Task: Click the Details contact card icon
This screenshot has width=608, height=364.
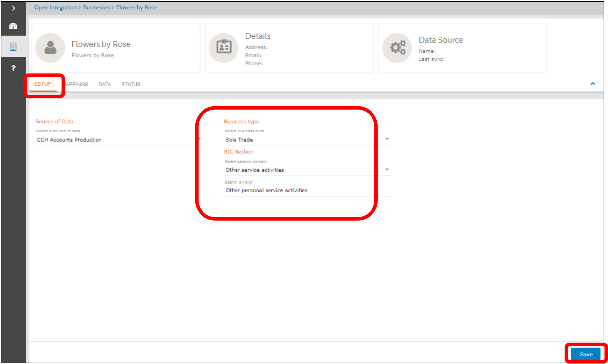Action: tap(224, 48)
